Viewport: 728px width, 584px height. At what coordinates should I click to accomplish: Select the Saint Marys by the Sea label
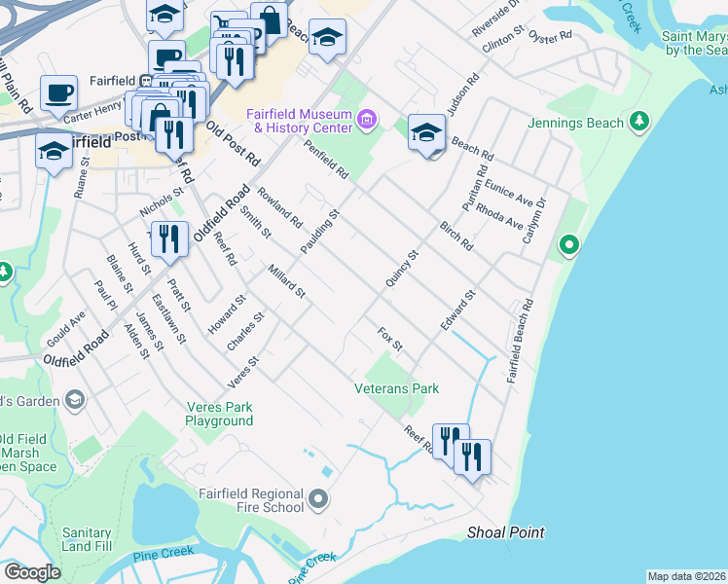(x=694, y=43)
